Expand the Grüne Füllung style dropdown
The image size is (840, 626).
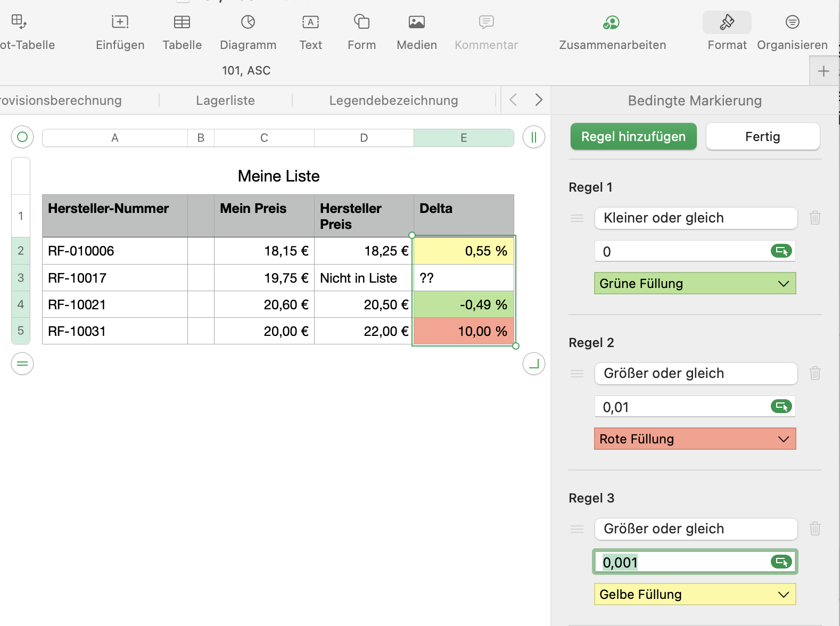coord(695,284)
